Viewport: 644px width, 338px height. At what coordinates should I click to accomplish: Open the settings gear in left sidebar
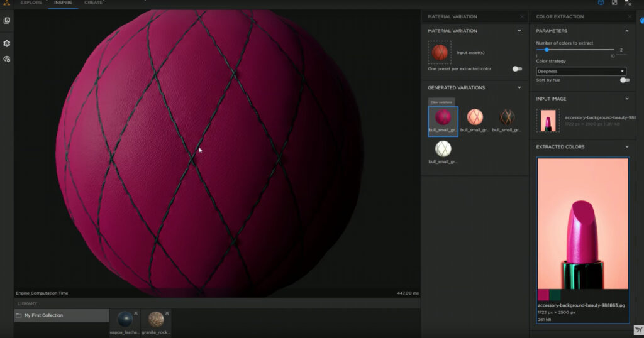(6, 43)
